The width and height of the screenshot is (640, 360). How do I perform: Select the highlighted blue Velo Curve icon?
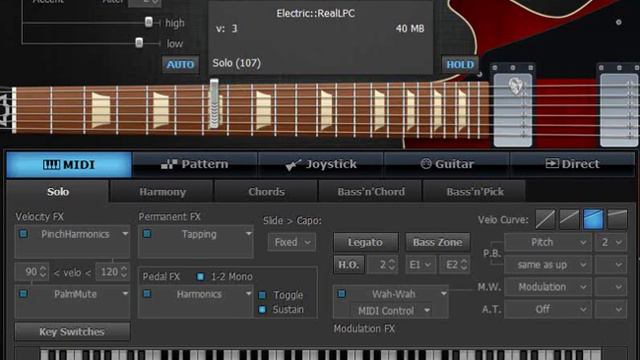(593, 220)
